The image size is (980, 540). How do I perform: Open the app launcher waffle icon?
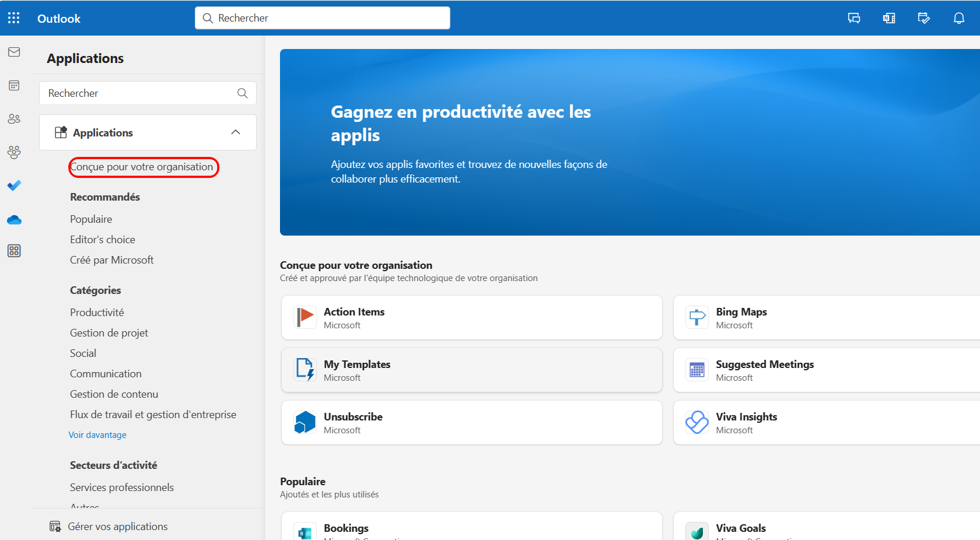point(14,18)
